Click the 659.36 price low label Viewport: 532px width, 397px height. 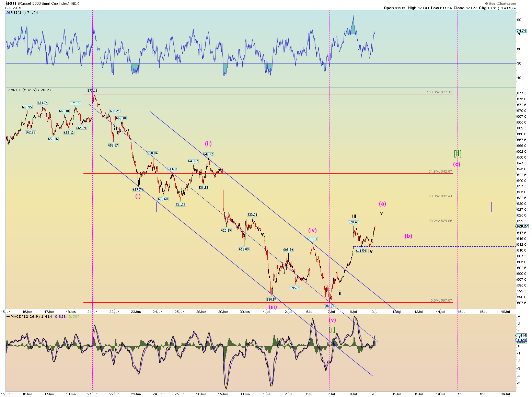53,139
